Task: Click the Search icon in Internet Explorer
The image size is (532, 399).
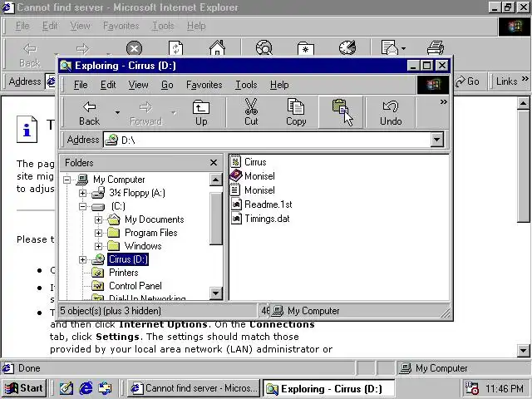Action: click(x=264, y=47)
